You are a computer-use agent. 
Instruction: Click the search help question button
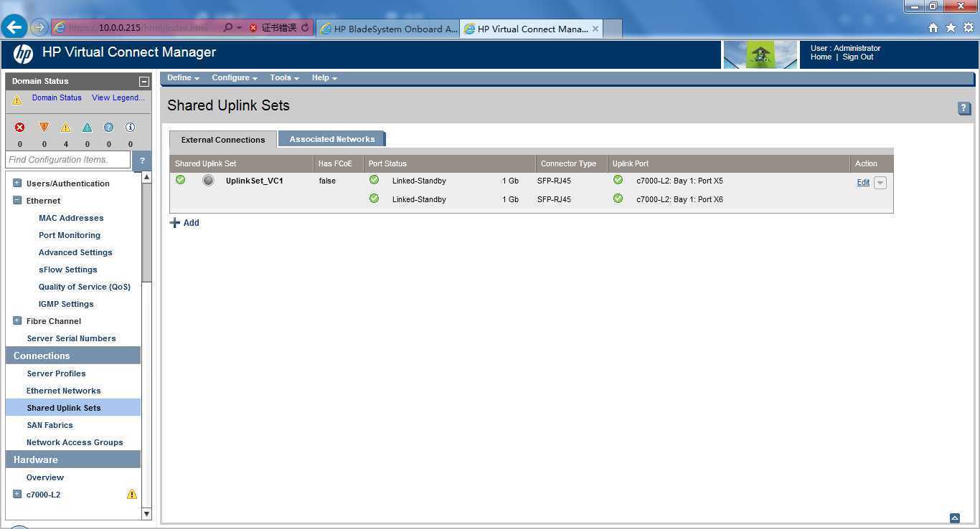click(x=142, y=160)
